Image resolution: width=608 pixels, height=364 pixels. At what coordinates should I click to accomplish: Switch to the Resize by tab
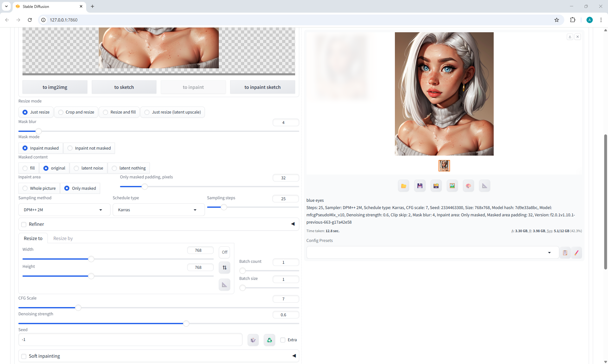[x=63, y=238]
